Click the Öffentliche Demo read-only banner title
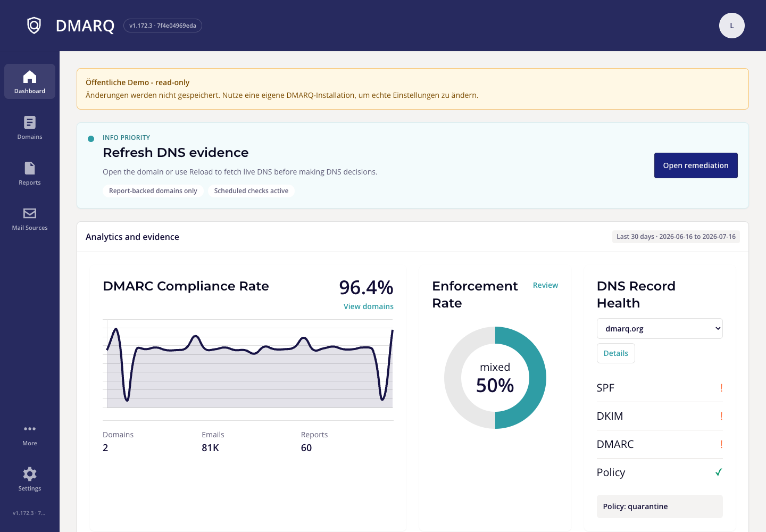 [x=137, y=82]
